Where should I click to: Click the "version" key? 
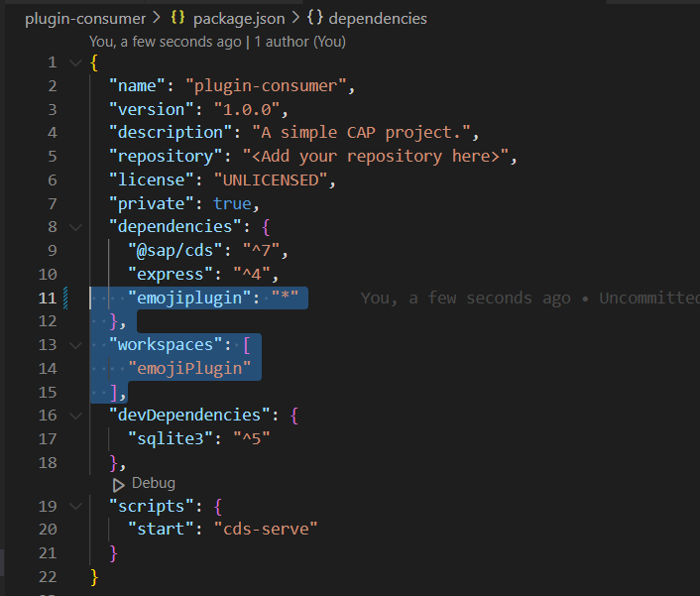point(152,109)
